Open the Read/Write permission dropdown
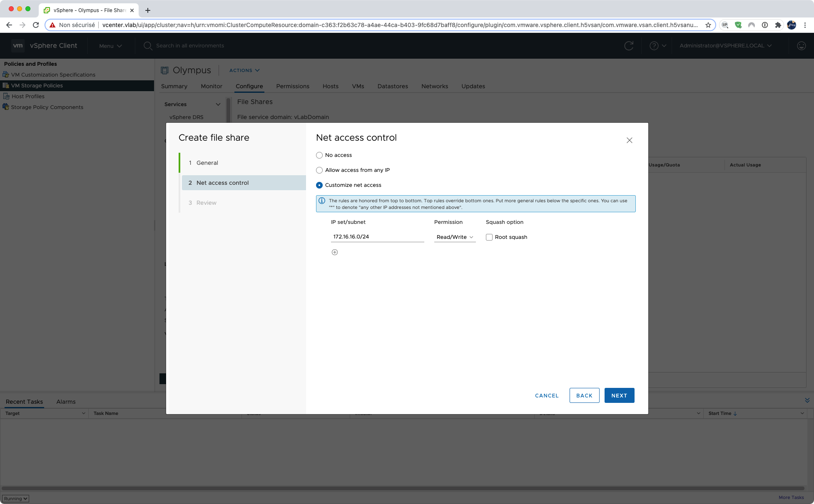 455,237
